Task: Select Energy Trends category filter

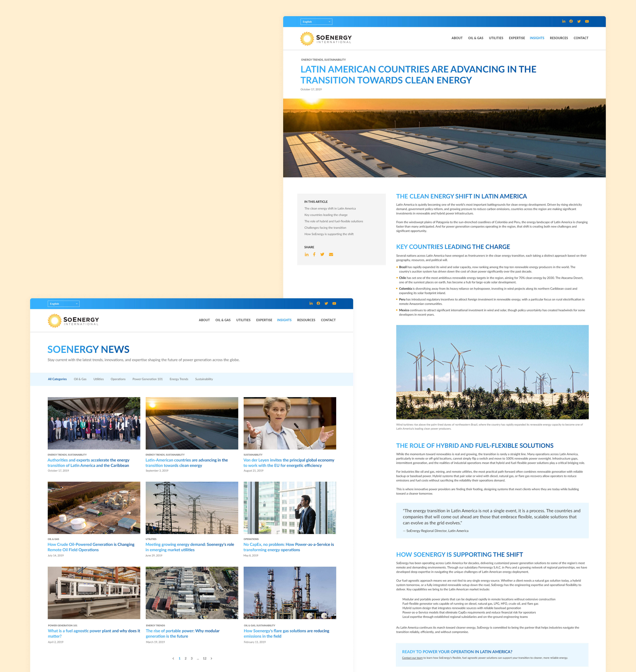Action: [x=179, y=379]
